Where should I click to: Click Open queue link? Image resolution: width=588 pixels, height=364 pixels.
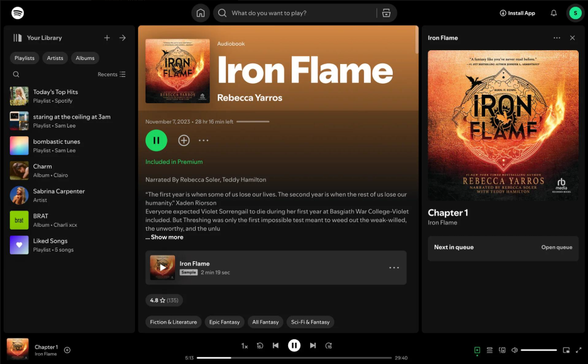pyautogui.click(x=557, y=247)
